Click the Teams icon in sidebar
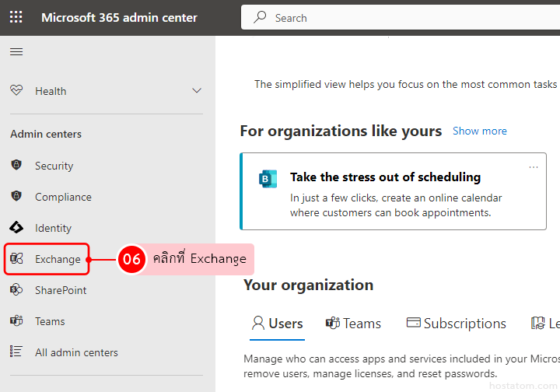The width and height of the screenshot is (560, 392). [x=16, y=320]
